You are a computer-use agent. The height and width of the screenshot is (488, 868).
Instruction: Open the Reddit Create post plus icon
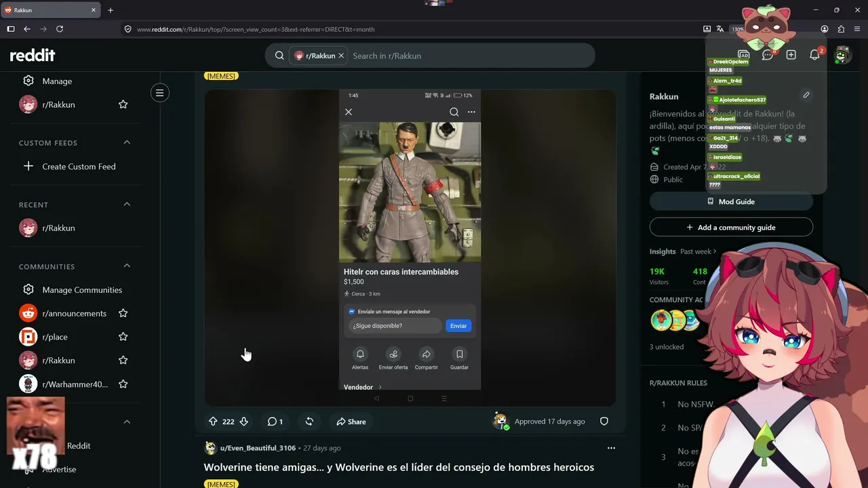tap(791, 55)
